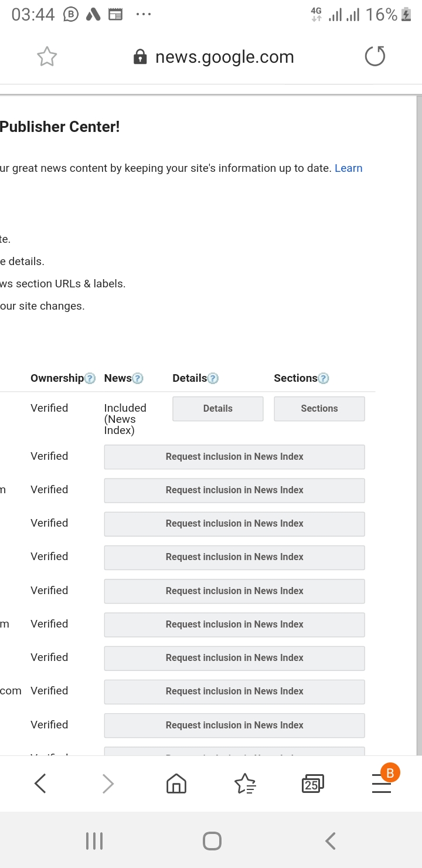Open the tabs switcher showing 25
The image size is (422, 868).
pos(312,784)
